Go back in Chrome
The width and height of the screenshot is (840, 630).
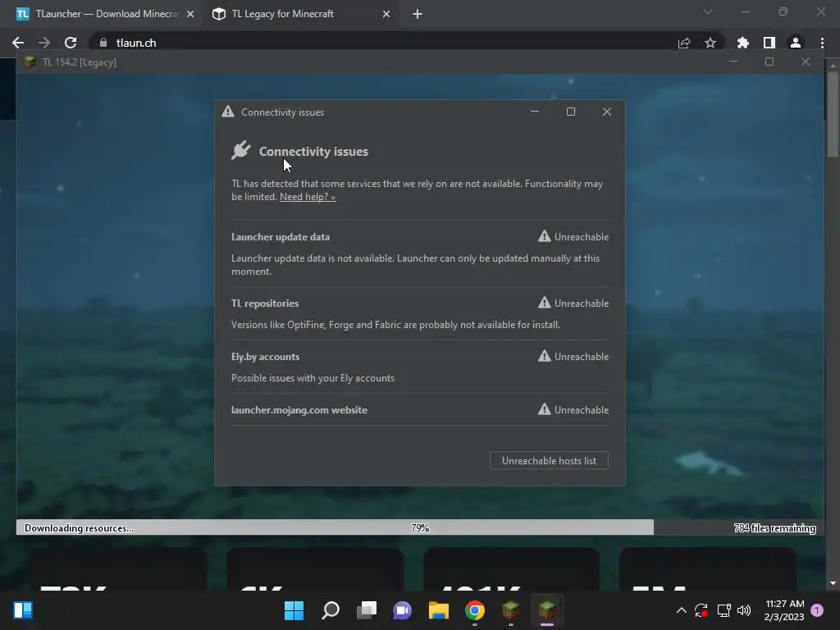(x=18, y=43)
